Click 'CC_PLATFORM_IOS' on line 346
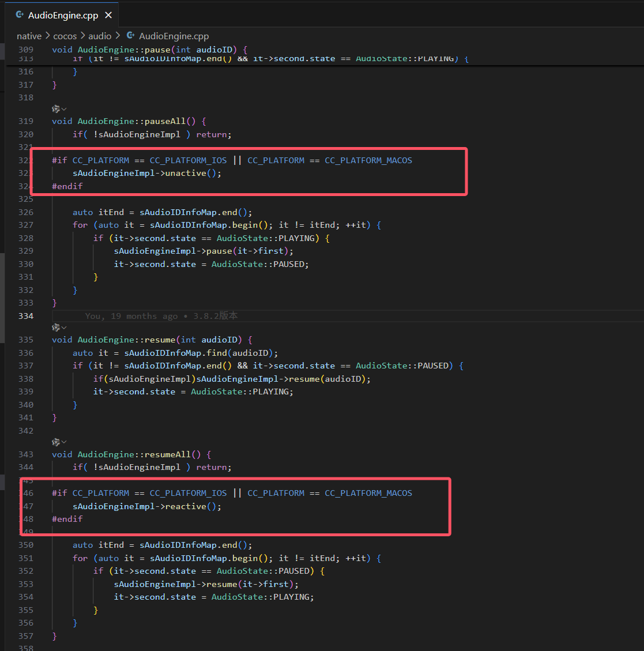644x651 pixels. pos(188,493)
